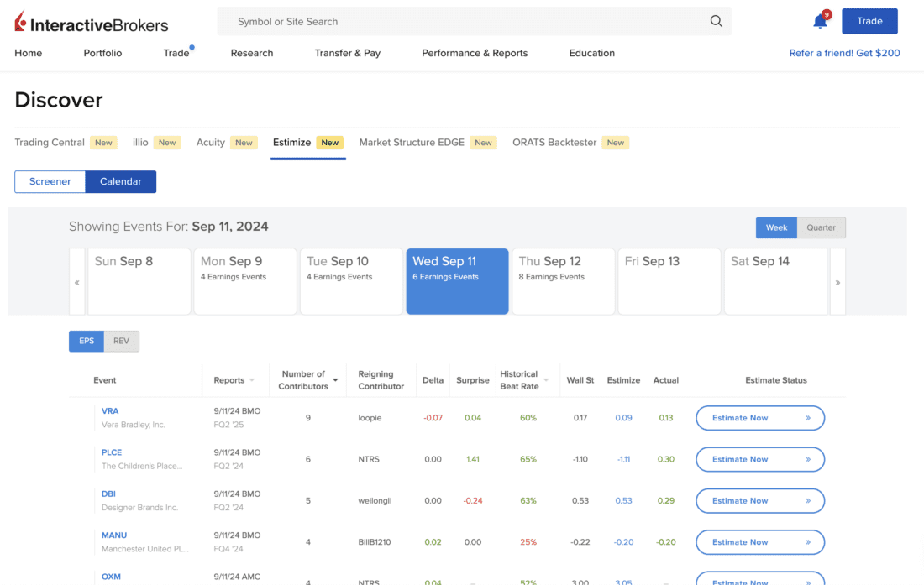
Task: Click the Delta column header
Action: pyautogui.click(x=433, y=380)
